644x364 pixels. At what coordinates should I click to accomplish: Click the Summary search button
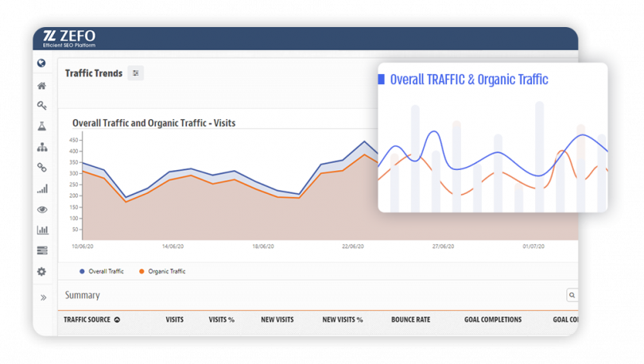click(572, 295)
